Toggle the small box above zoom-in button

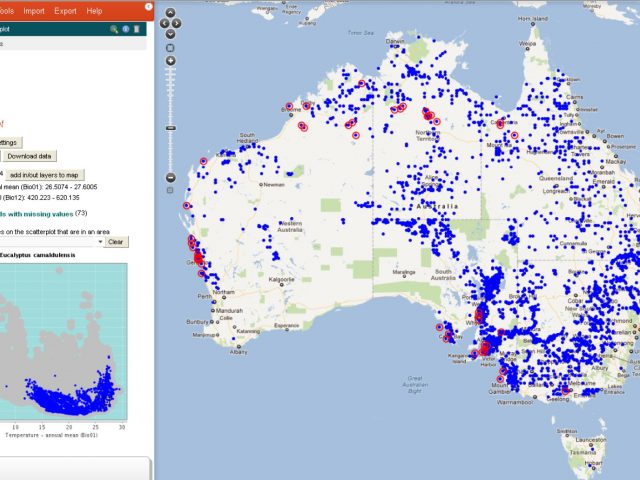pyautogui.click(x=170, y=47)
